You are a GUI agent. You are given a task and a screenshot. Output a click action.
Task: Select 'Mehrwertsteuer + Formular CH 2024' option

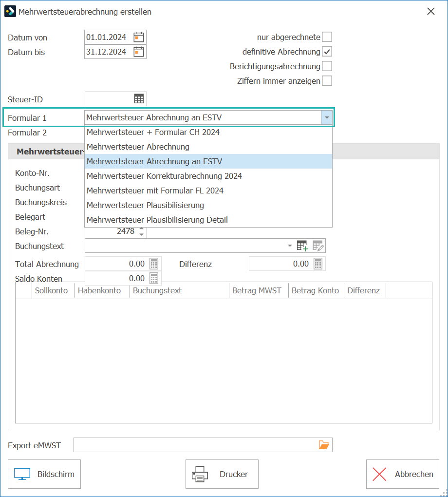(208, 132)
